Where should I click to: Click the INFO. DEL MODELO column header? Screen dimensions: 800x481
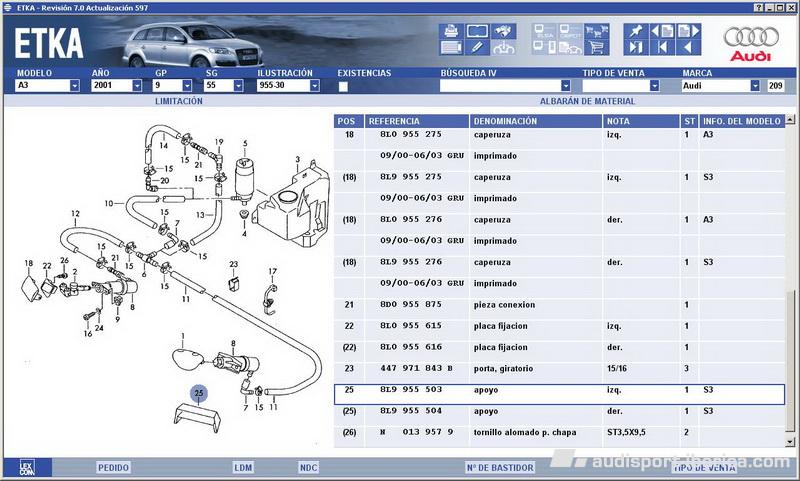point(742,121)
